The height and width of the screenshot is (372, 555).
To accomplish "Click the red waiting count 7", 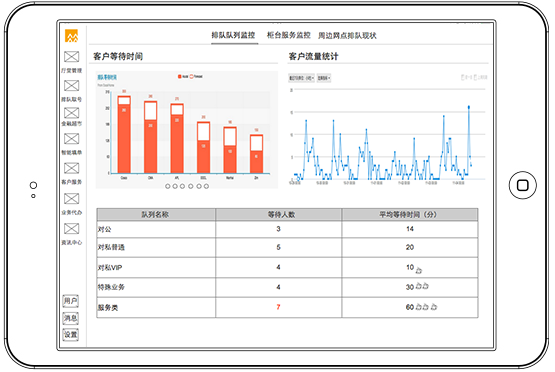I will (278, 307).
